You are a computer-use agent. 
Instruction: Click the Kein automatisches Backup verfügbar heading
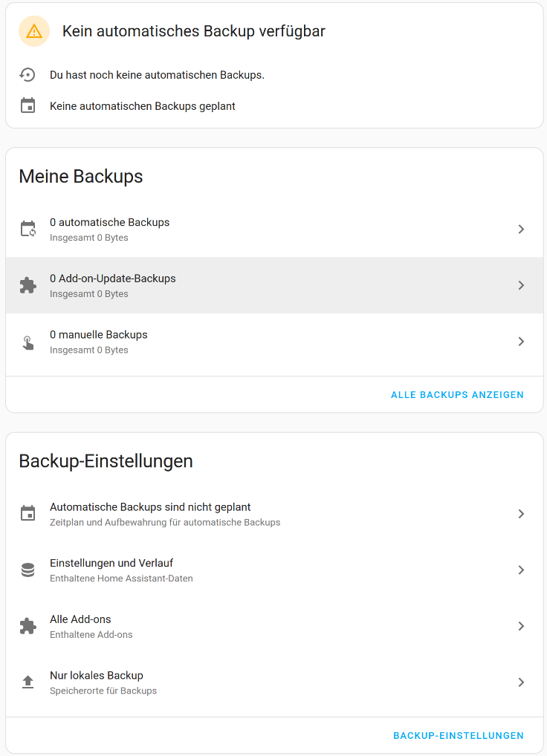pos(193,31)
